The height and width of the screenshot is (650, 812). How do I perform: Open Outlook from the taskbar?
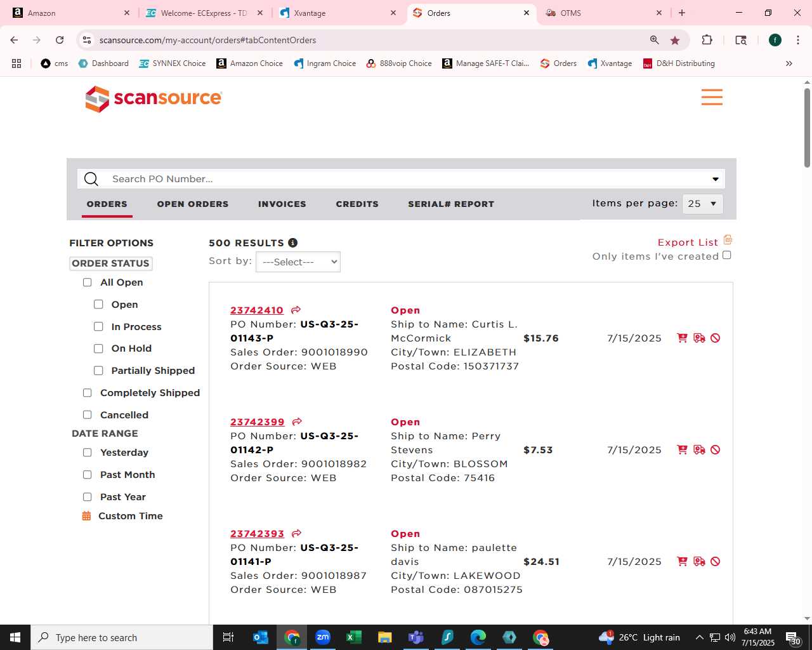(x=261, y=637)
